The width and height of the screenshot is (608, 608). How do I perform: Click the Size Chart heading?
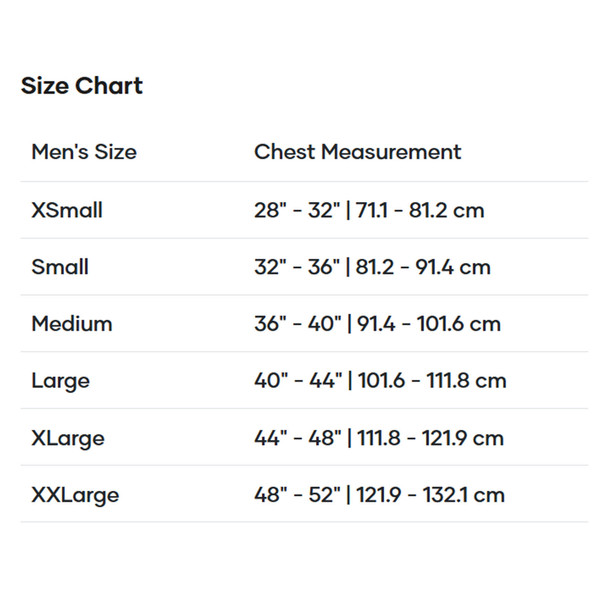pos(81,86)
